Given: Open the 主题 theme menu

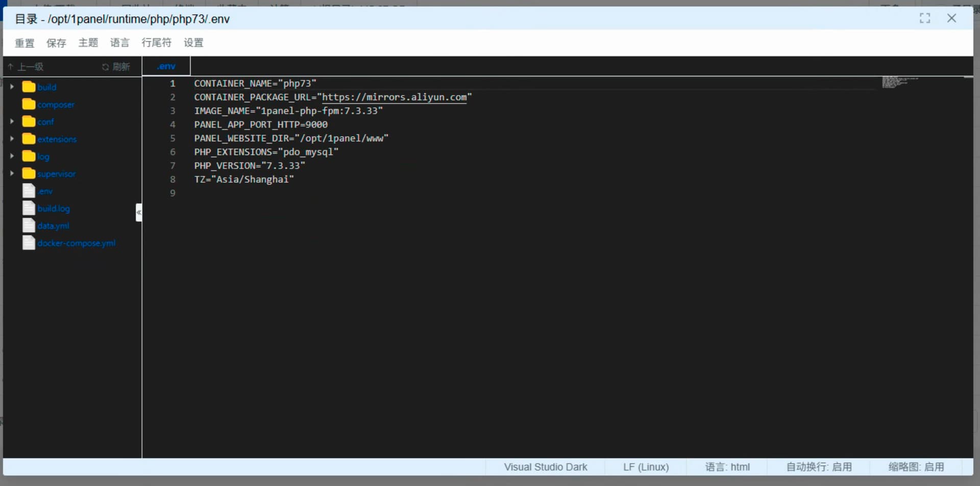Looking at the screenshot, I should click(x=88, y=43).
